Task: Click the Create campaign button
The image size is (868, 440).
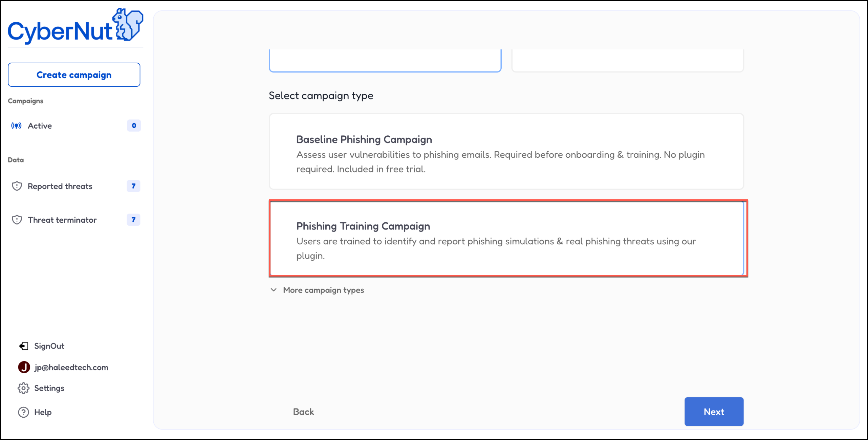Action: click(74, 75)
